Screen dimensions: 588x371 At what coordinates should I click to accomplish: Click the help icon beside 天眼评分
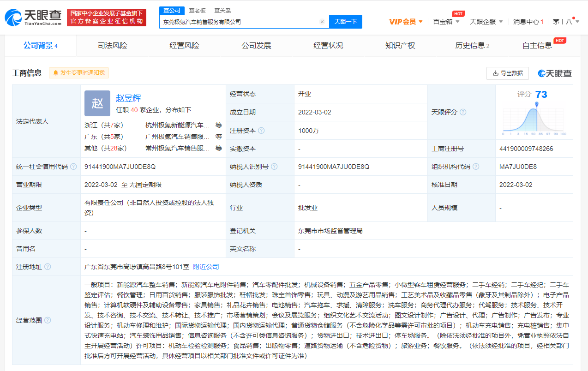(463, 112)
